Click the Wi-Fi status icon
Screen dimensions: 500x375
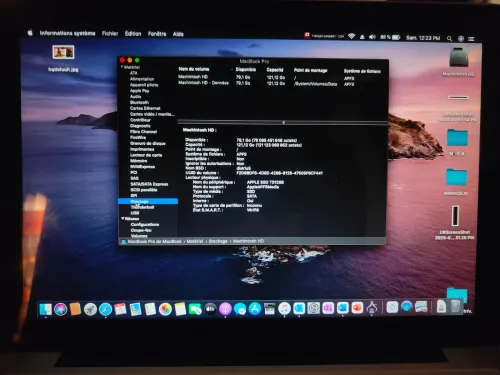coord(351,36)
